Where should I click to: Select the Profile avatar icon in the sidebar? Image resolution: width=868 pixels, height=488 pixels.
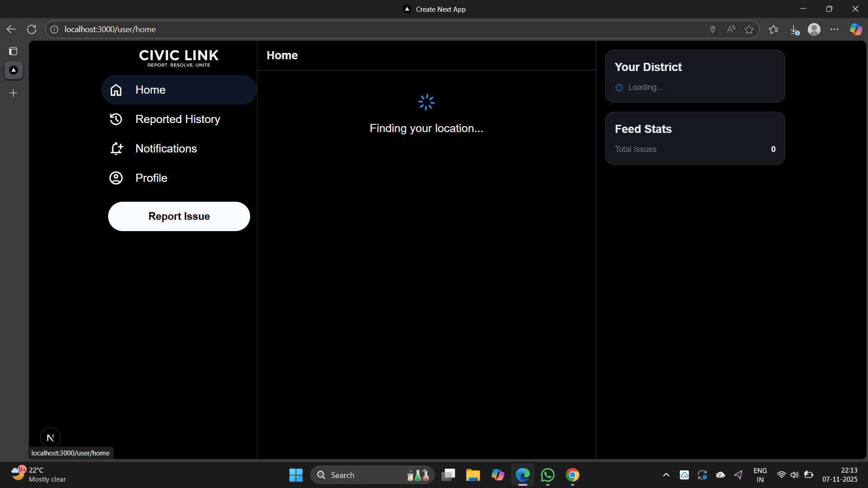pos(116,178)
